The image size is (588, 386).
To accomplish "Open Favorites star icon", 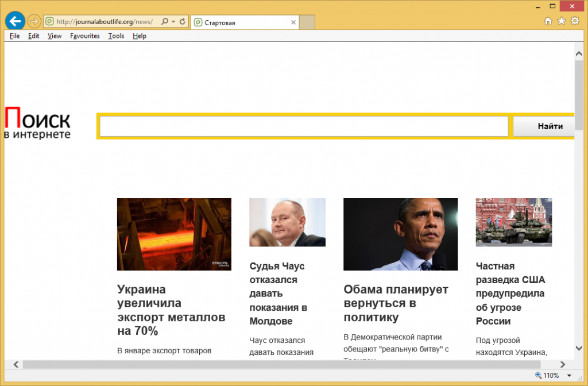I will tap(561, 21).
